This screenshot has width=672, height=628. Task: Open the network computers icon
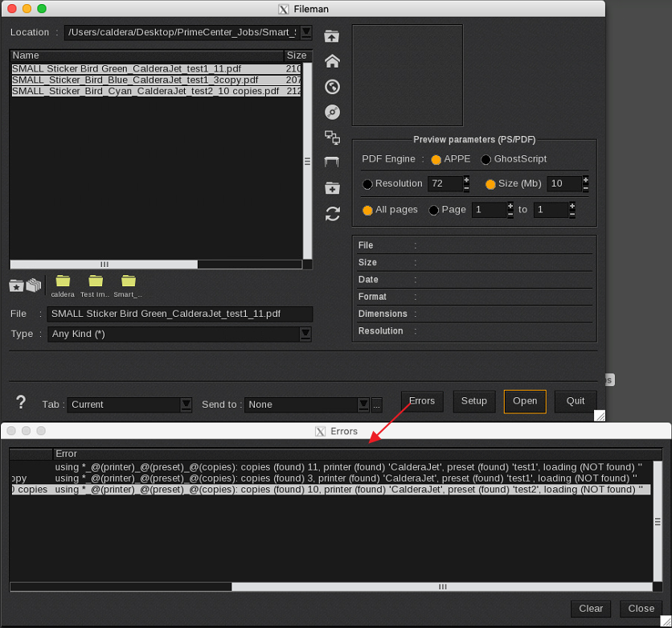(x=332, y=138)
